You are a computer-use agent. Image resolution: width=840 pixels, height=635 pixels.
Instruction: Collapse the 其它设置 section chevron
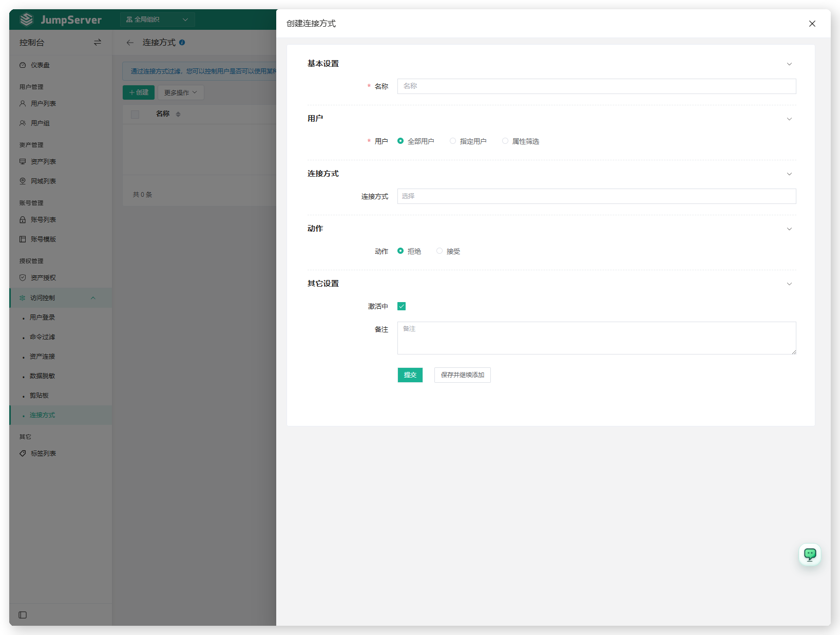(789, 284)
